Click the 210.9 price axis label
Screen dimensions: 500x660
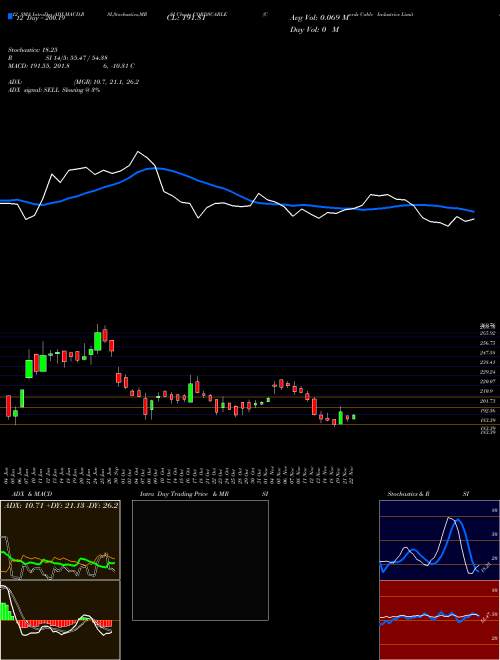pos(487,391)
